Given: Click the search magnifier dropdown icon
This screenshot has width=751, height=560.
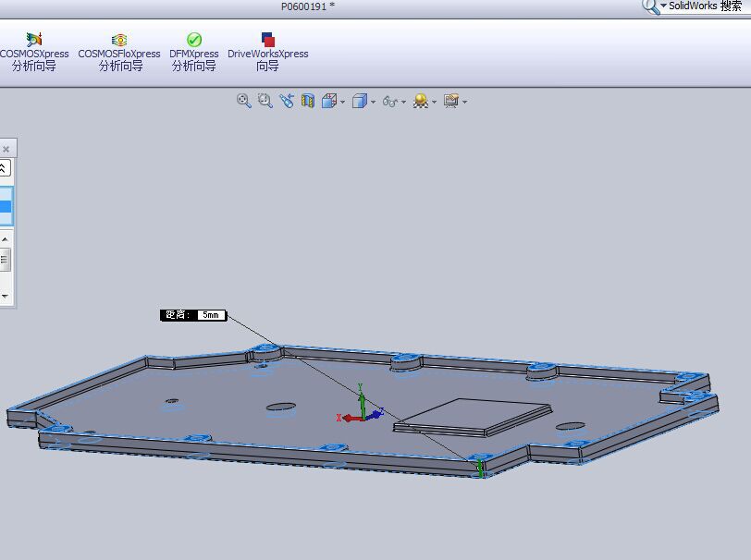Looking at the screenshot, I should point(653,6).
